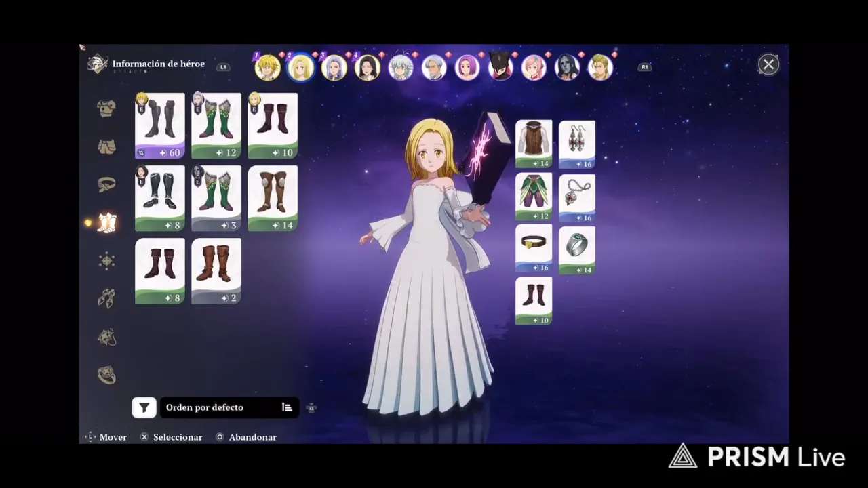
Task: Pick the dark helmeted hero portrait
Action: 567,67
